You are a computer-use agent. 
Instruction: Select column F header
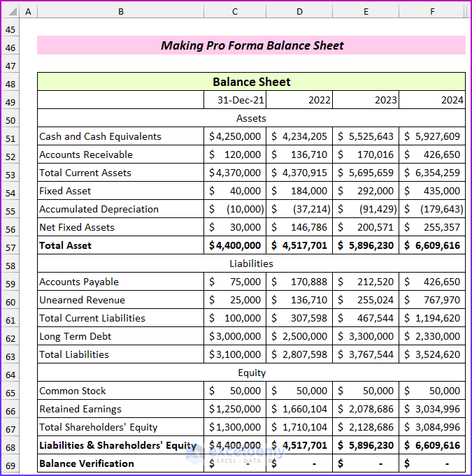[432, 12]
